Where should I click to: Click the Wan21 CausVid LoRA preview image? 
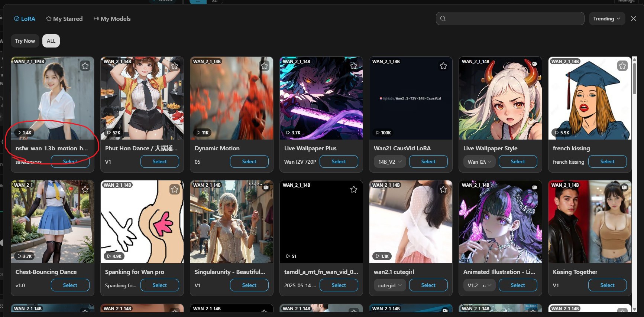point(411,98)
